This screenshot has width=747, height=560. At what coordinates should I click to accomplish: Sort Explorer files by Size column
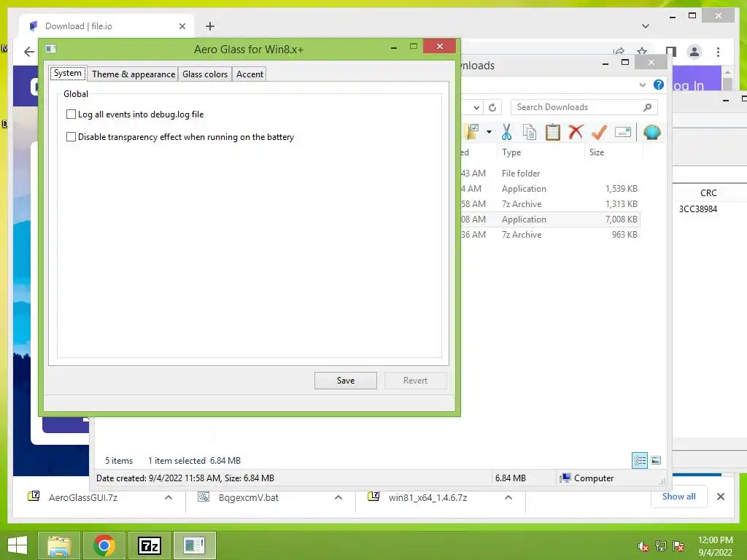pyautogui.click(x=597, y=152)
